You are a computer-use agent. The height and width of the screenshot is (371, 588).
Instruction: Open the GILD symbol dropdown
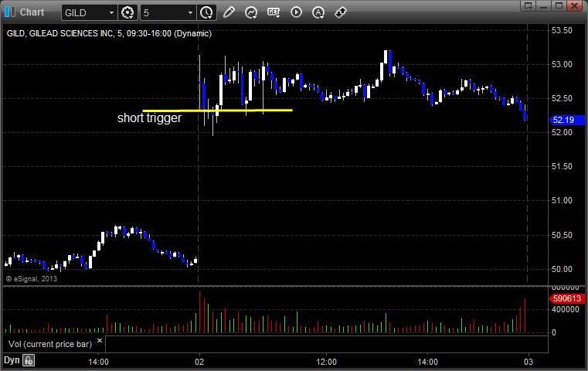point(111,13)
